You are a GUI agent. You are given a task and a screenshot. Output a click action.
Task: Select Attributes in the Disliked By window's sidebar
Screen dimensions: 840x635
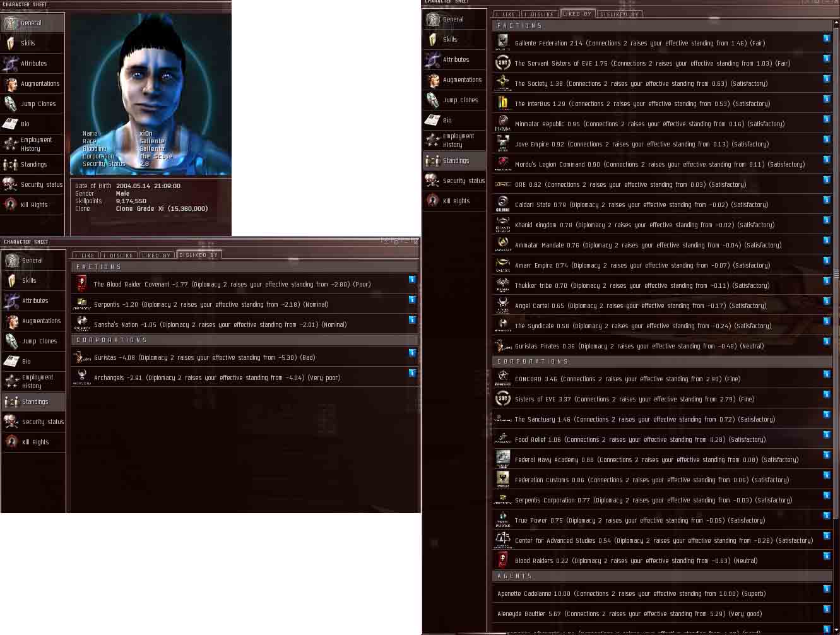(33, 300)
